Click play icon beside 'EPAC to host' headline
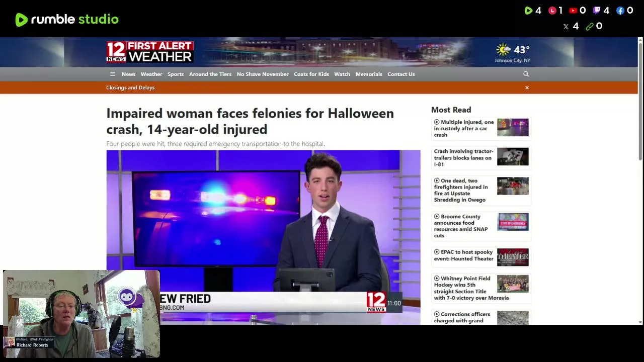 click(437, 252)
